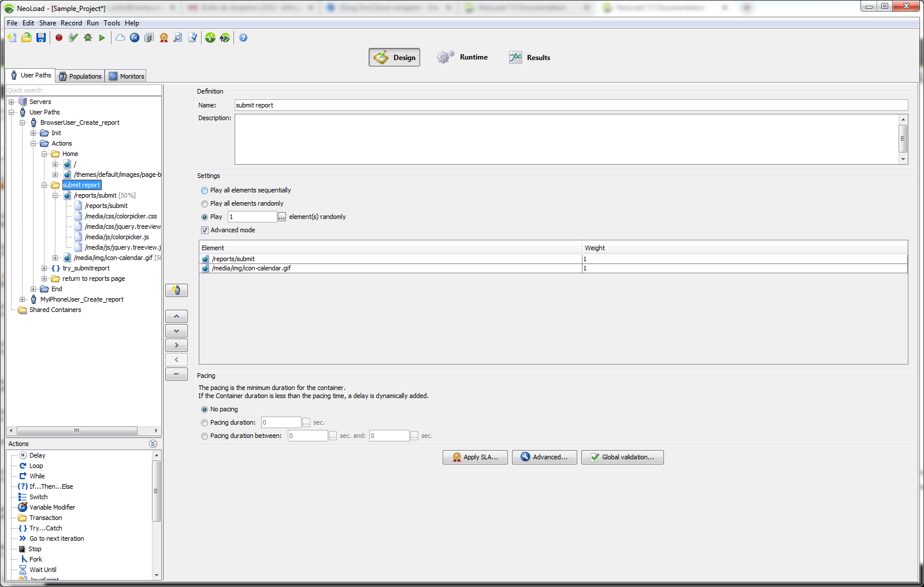Viewport: 924px width, 587px height.
Task: Expand the MyiPhoneUser_Create_report node
Action: click(x=22, y=300)
